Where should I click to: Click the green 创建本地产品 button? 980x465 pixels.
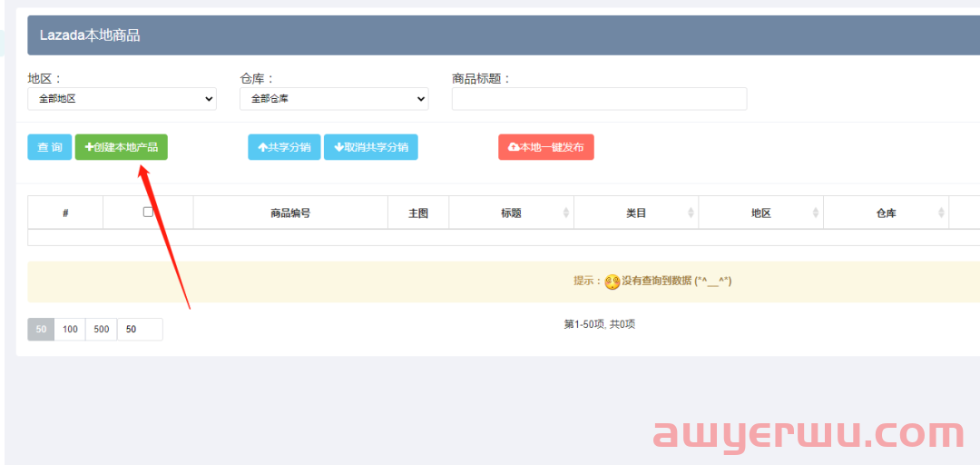coord(122,147)
